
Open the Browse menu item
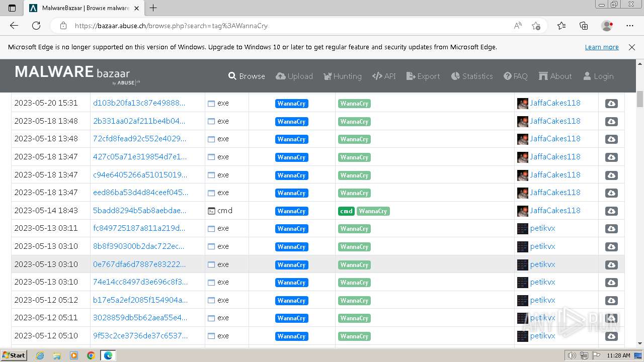(x=247, y=76)
